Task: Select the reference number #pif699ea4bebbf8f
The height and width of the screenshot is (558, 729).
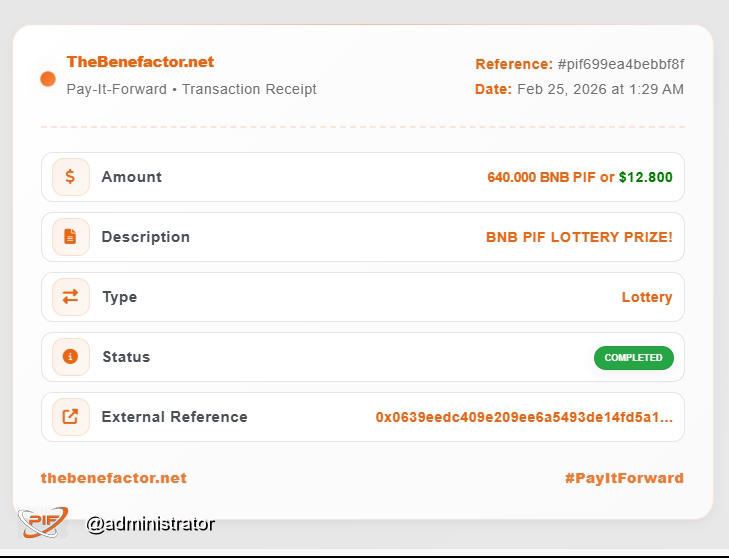Action: (x=621, y=64)
